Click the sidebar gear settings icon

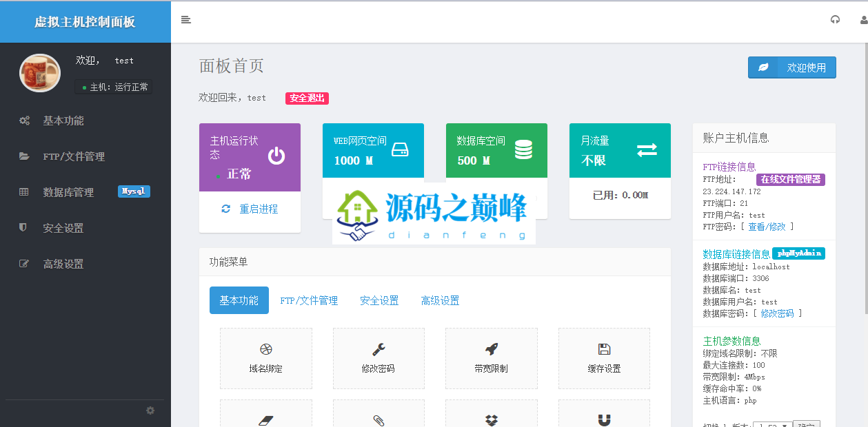[x=150, y=410]
